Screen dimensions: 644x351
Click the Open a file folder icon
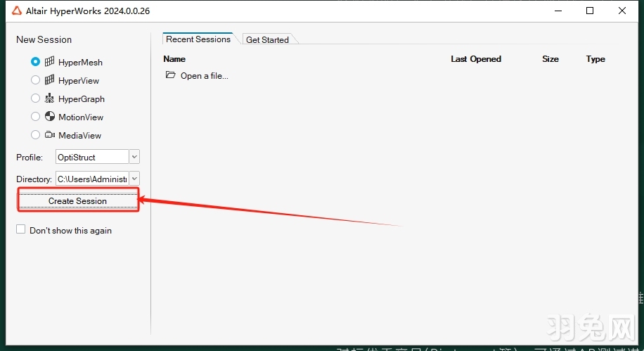(170, 75)
